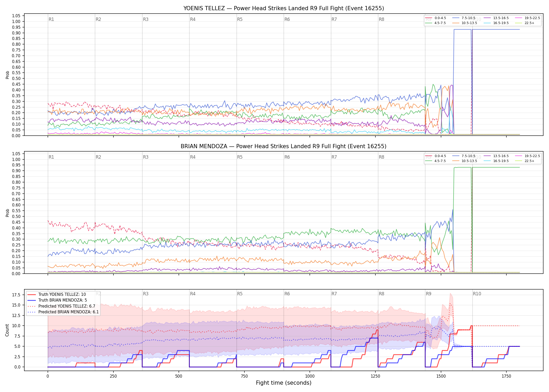Click the 0.0-4.5 legend entry in top chart

pyautogui.click(x=436, y=18)
